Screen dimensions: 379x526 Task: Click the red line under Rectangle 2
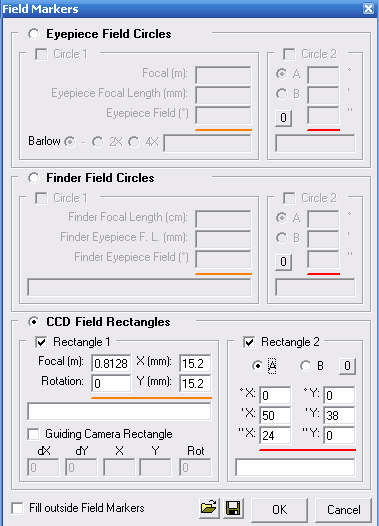pos(307,450)
